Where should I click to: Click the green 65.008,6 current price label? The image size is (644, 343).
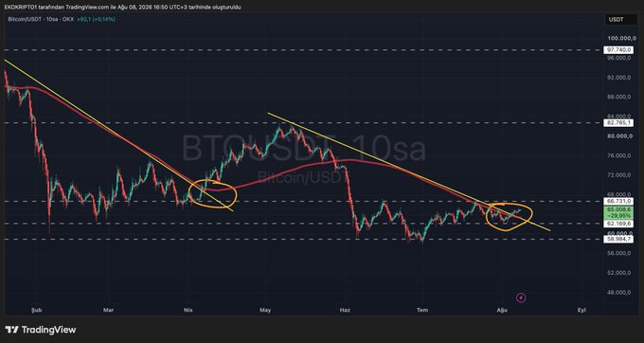click(617, 212)
